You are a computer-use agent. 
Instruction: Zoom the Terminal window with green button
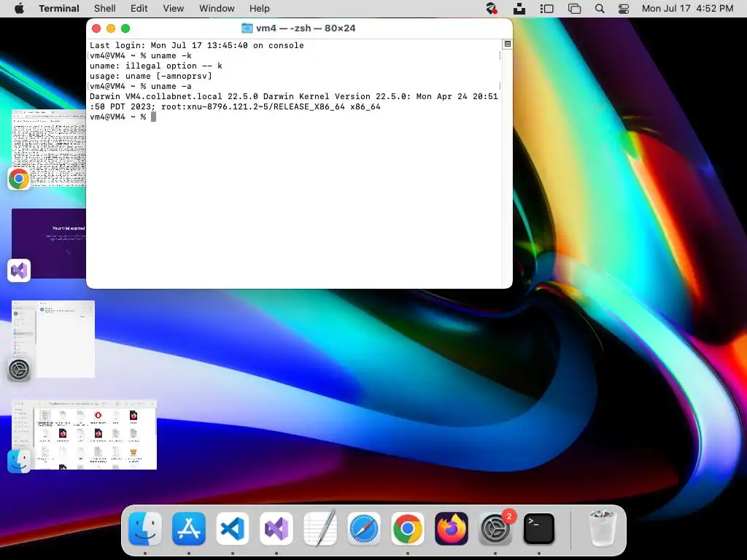tap(125, 28)
